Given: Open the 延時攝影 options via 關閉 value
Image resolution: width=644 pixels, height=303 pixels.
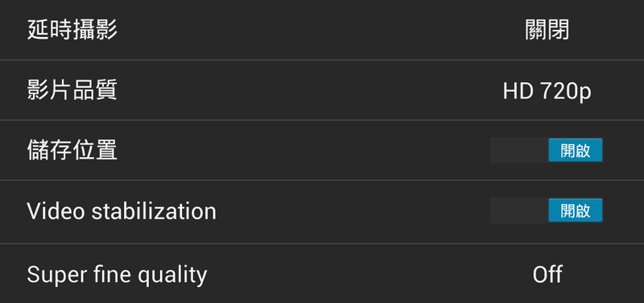Looking at the screenshot, I should click(547, 30).
